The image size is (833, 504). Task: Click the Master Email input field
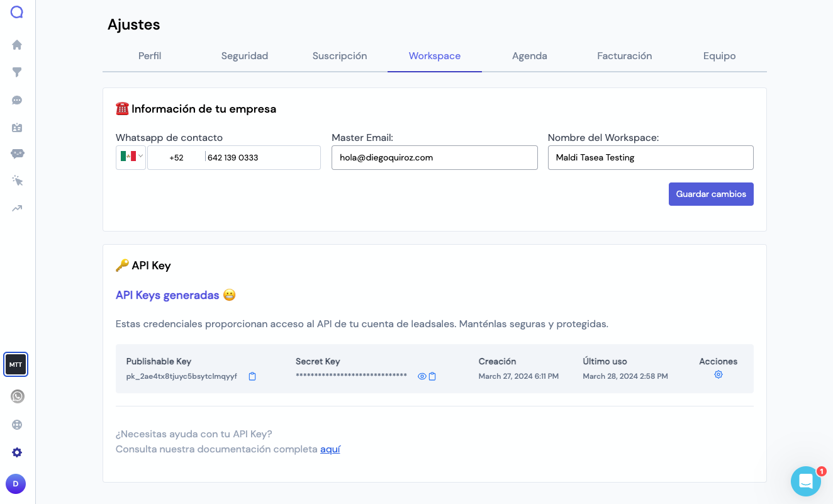coord(434,157)
